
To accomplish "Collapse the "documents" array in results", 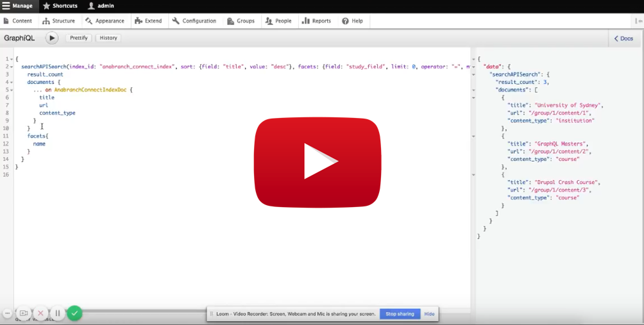I will (x=473, y=90).
